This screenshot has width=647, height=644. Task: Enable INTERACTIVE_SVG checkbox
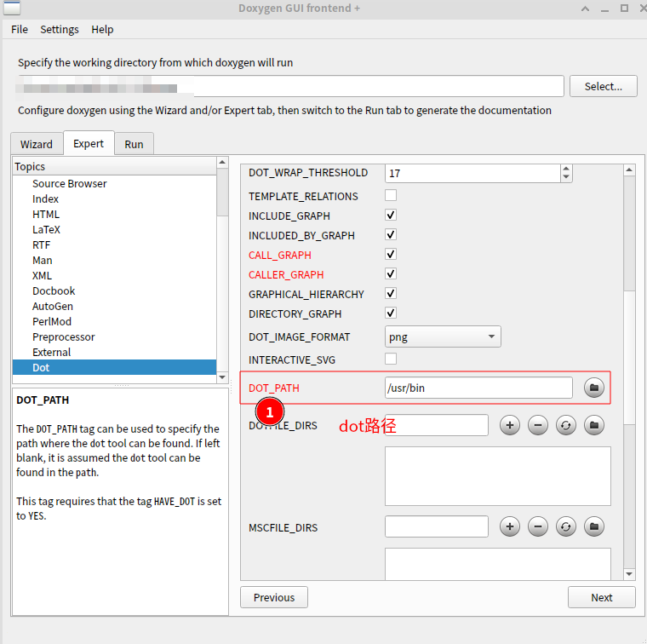tap(391, 359)
